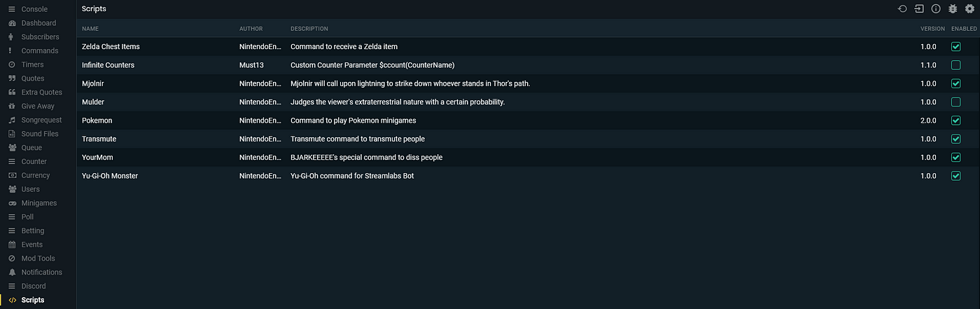This screenshot has width=980, height=309.
Task: Sort scripts by the Name column header
Action: click(90, 29)
